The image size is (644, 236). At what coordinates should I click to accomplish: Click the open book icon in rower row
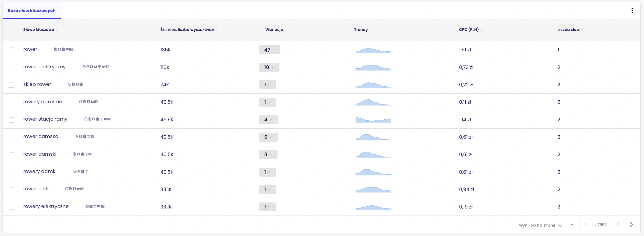click(71, 49)
